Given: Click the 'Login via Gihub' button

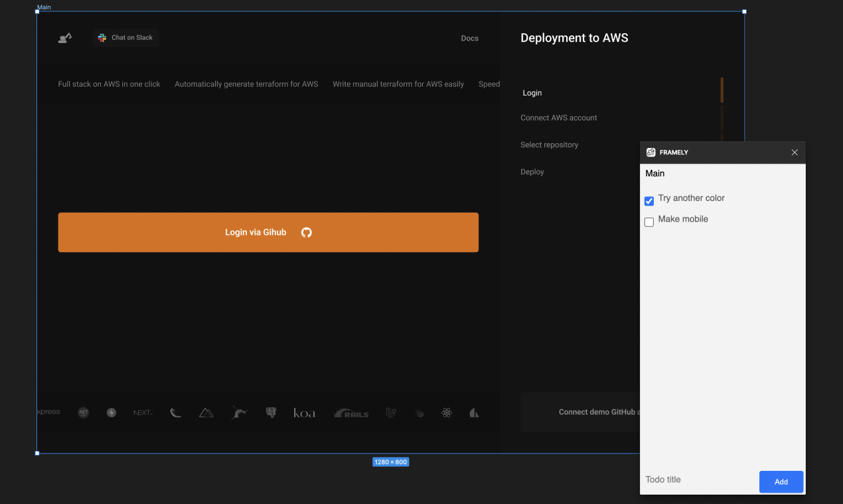Looking at the screenshot, I should pyautogui.click(x=268, y=232).
